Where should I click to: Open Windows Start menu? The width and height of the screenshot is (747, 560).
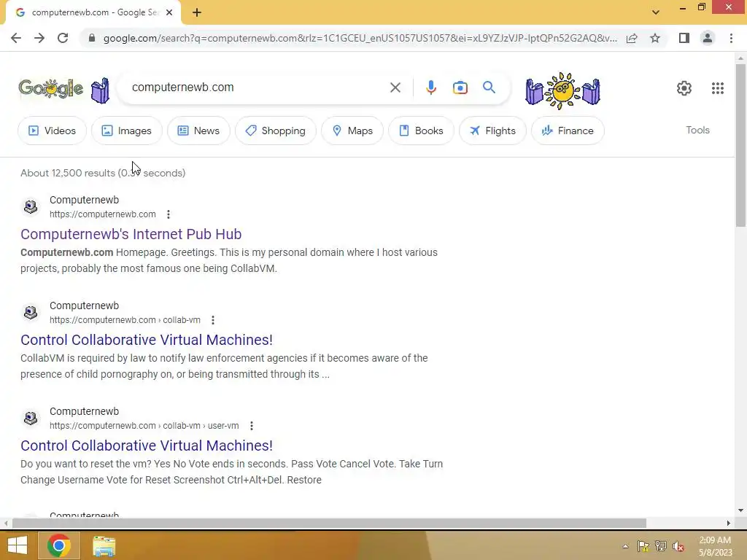(x=18, y=545)
